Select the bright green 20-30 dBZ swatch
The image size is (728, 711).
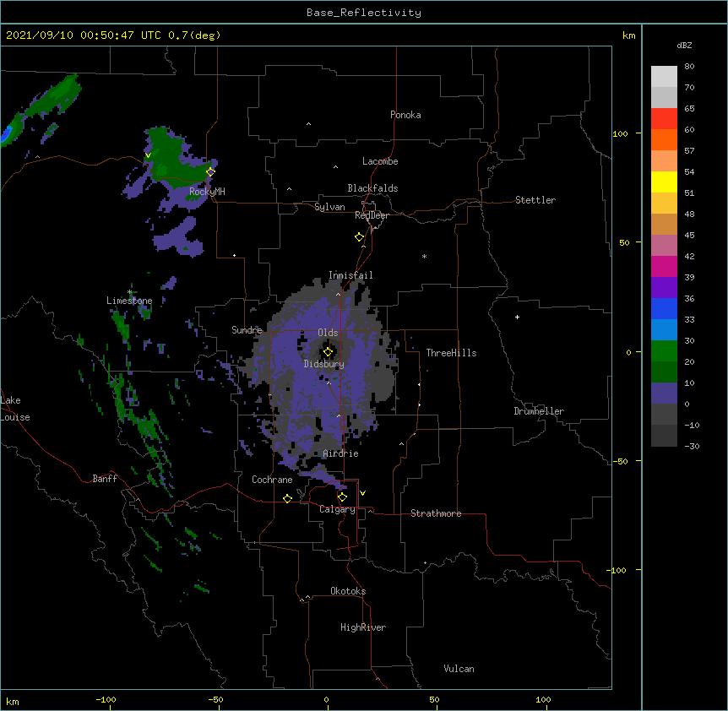click(664, 351)
